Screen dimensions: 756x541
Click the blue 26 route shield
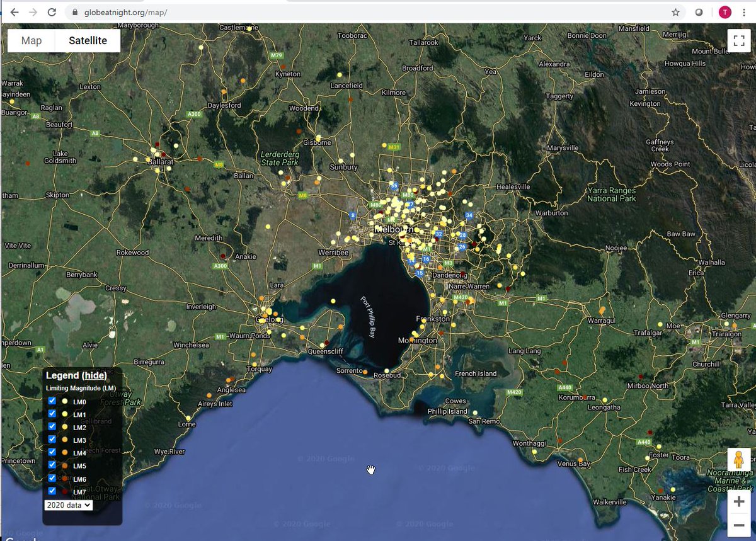click(462, 247)
